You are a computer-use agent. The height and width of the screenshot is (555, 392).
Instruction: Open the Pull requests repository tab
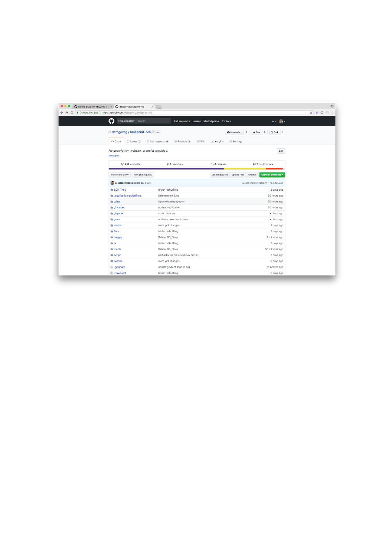coord(158,142)
